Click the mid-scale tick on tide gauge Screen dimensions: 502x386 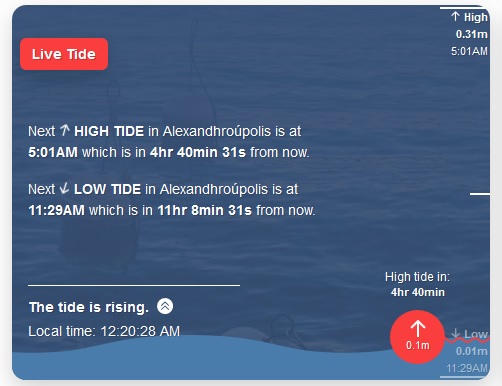click(x=480, y=193)
